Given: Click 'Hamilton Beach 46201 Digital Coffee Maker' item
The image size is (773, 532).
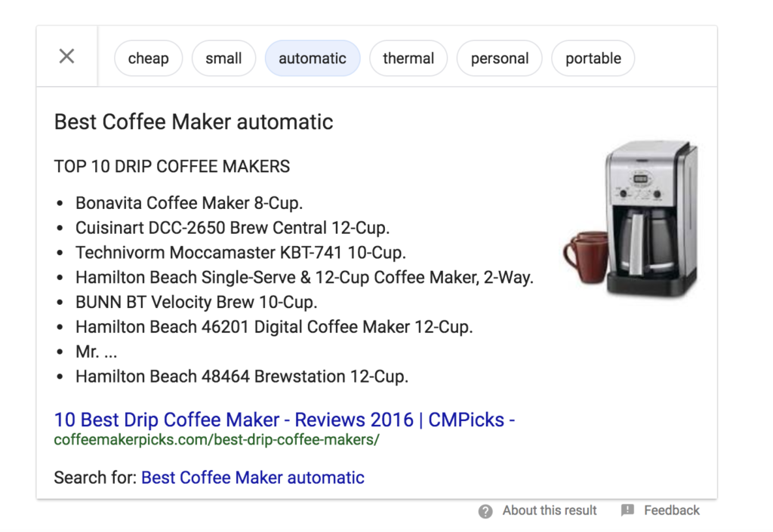Looking at the screenshot, I should (274, 327).
